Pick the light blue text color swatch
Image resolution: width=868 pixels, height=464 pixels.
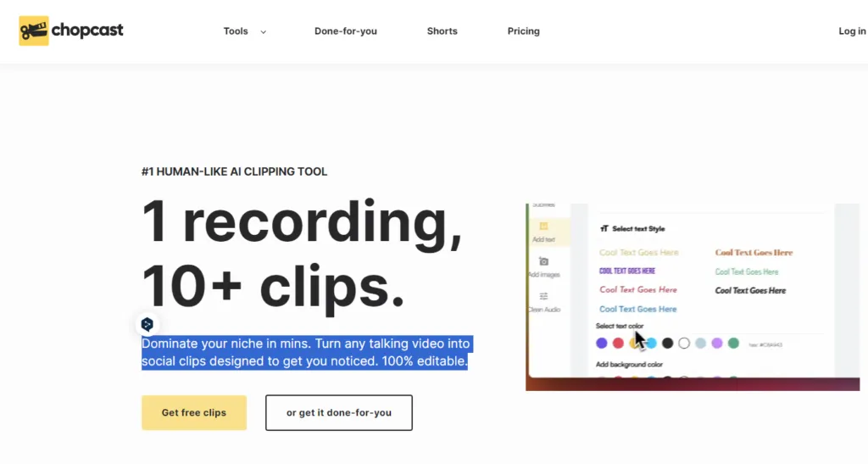click(652, 344)
